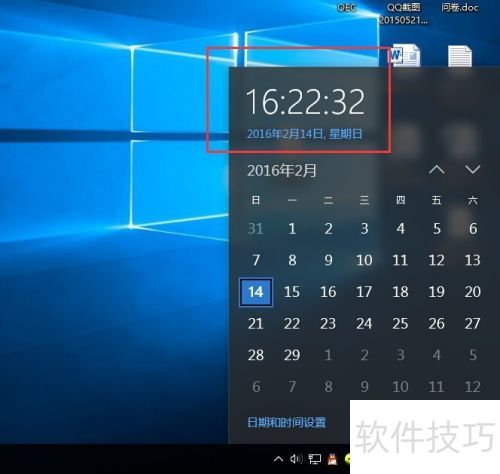This screenshot has width=500, height=474.
Task: Select February 17 in calendar
Action: click(364, 292)
